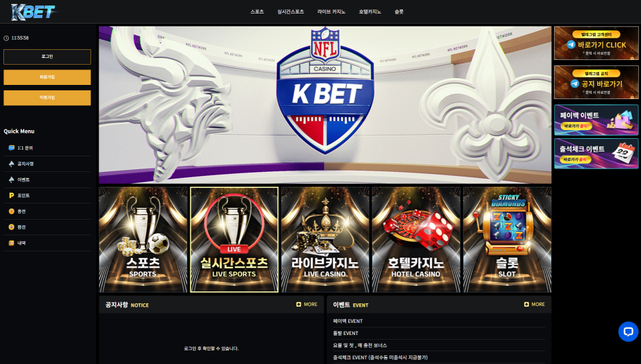Open 환전 coin icon in Quick Menu

click(x=11, y=226)
